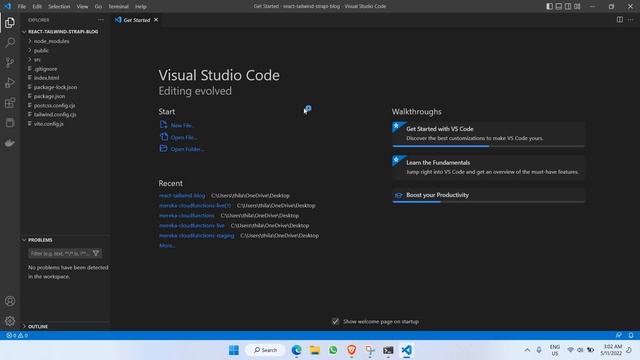
Task: Open the Extensions view
Action: [x=10, y=102]
